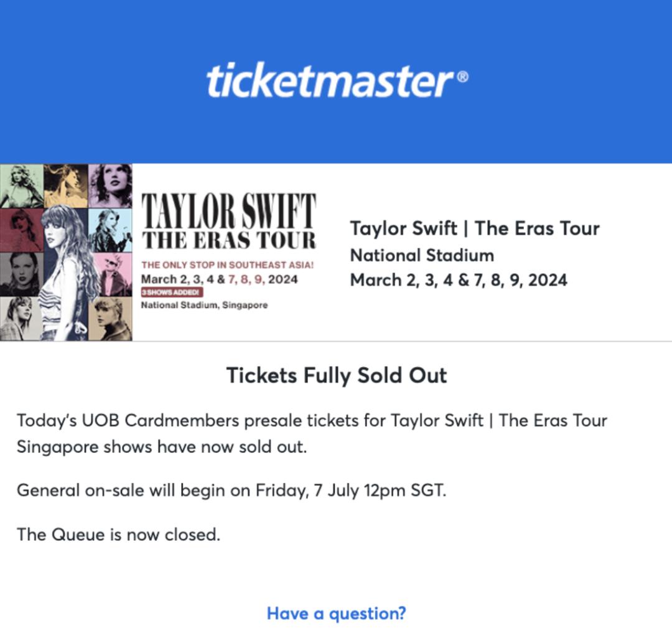Click the Taylor Swift album collage thumbnail
Viewport: 672px width, 633px height.
coord(66,253)
